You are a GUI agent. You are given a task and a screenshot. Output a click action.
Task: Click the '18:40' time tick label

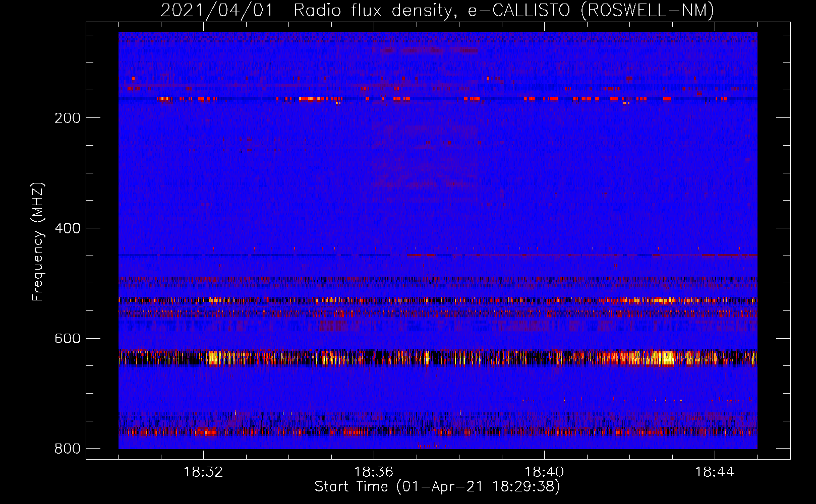544,472
